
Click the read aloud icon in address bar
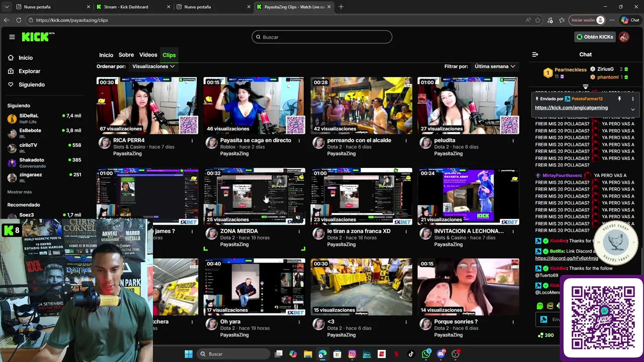click(528, 20)
